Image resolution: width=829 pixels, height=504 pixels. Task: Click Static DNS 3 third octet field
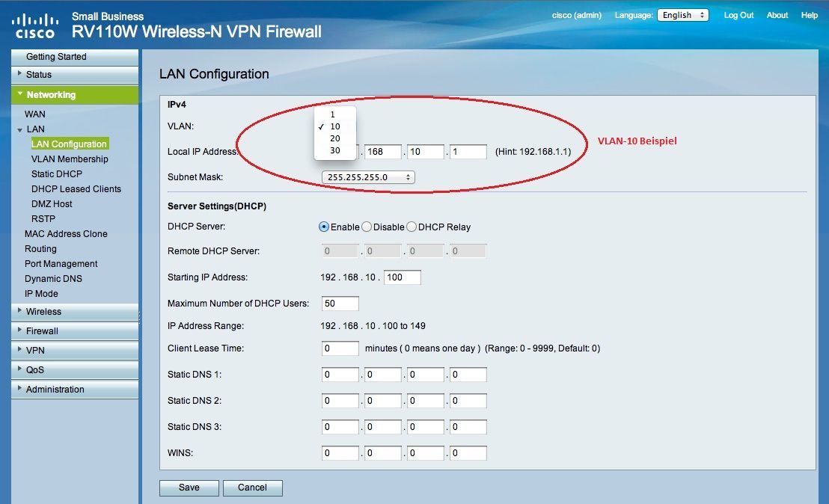(x=426, y=427)
